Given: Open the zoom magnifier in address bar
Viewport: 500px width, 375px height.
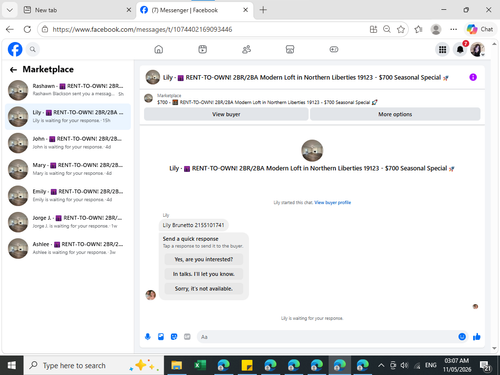Looking at the screenshot, I should 387,29.
